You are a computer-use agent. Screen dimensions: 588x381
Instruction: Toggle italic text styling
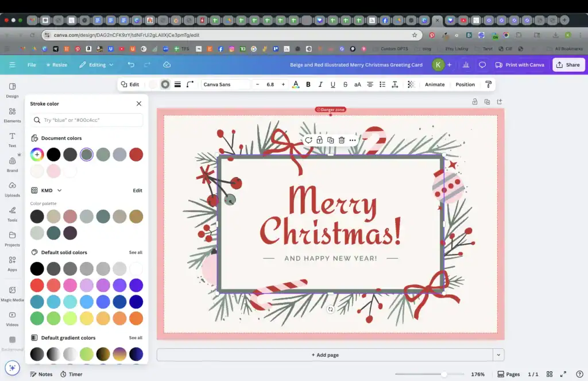tap(320, 84)
